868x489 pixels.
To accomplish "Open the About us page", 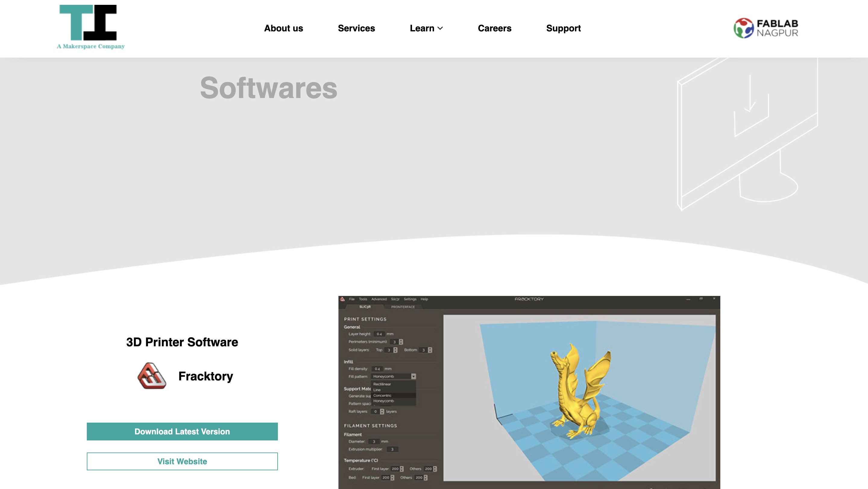I will [283, 28].
